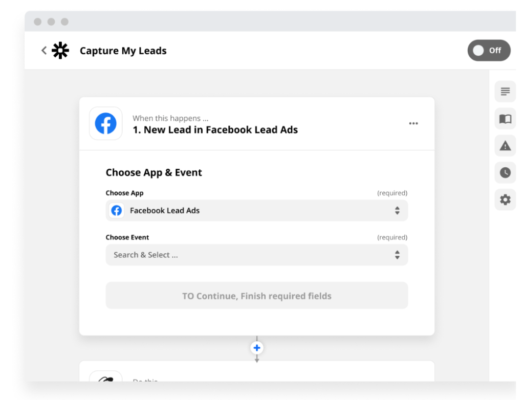Add a step with the blue plus button
524x400 pixels.
point(257,348)
